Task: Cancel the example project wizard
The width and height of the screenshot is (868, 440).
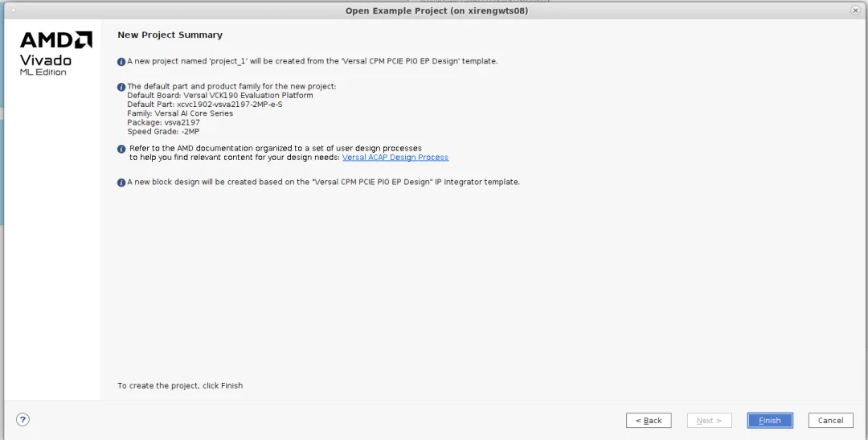Action: point(830,421)
